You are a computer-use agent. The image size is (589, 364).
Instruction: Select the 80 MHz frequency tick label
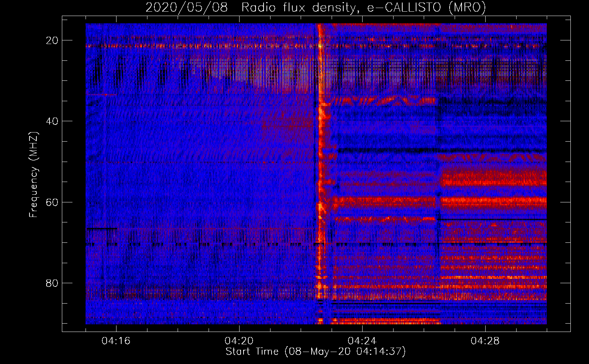(52, 283)
